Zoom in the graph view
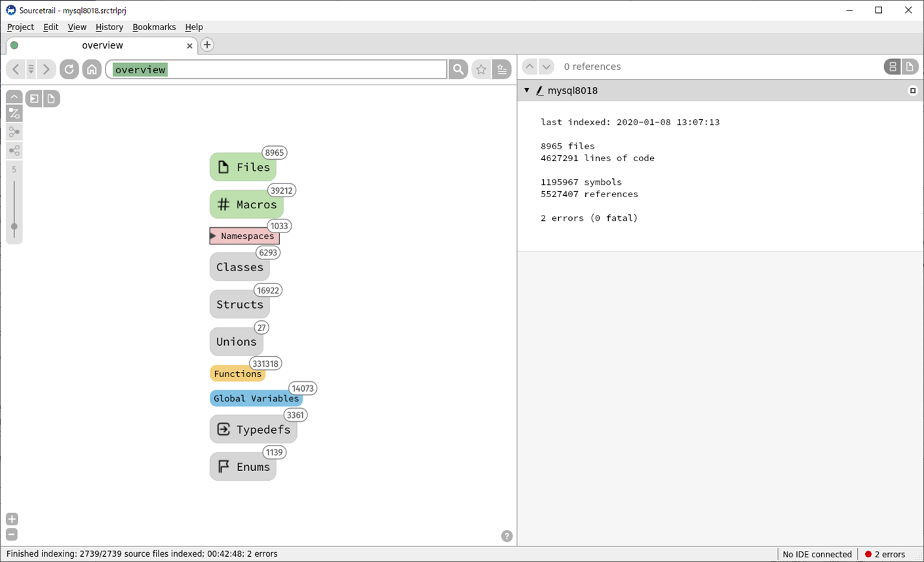924x562 pixels. point(12,519)
